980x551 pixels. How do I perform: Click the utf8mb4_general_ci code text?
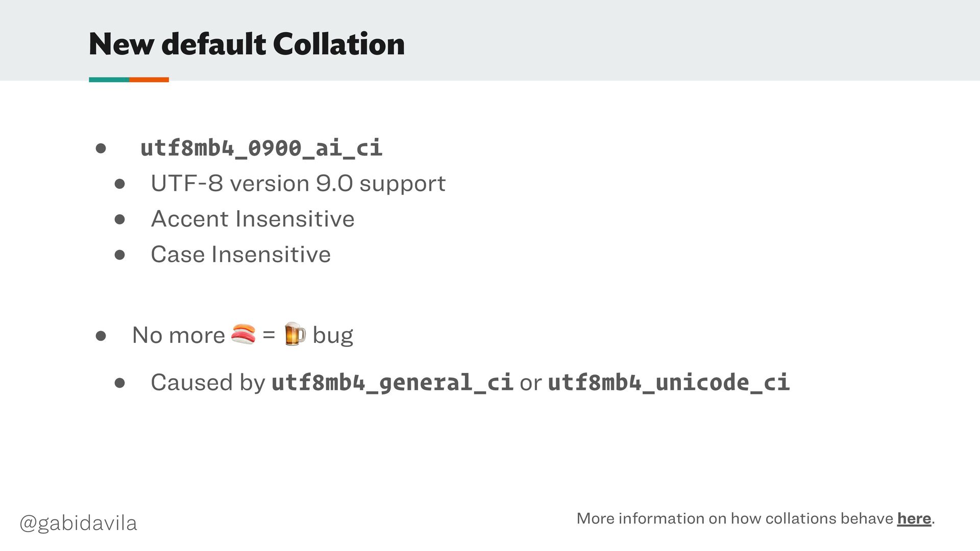(392, 383)
